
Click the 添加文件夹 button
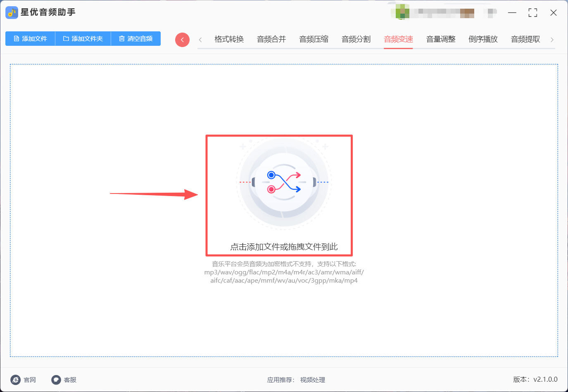83,39
